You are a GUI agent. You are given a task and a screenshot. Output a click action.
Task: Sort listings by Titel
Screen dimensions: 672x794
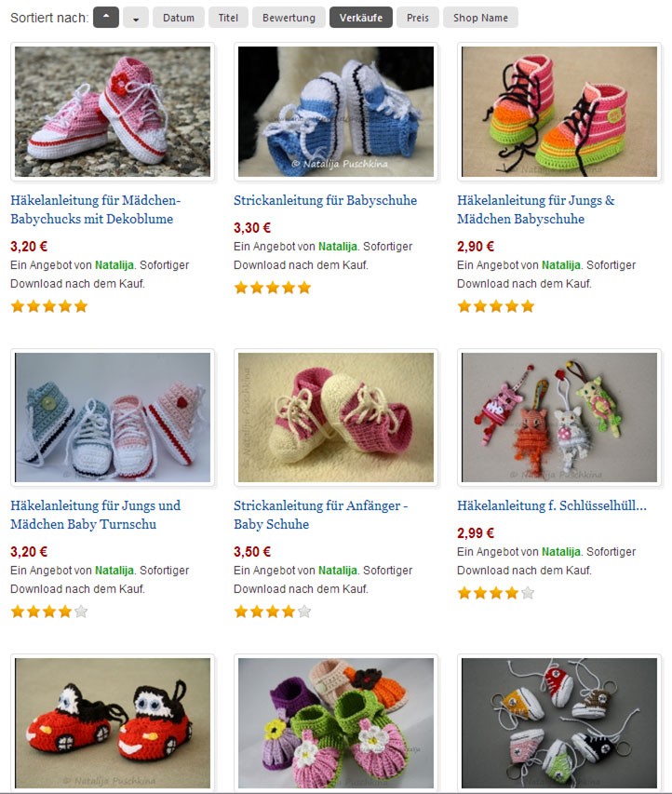pyautogui.click(x=228, y=17)
